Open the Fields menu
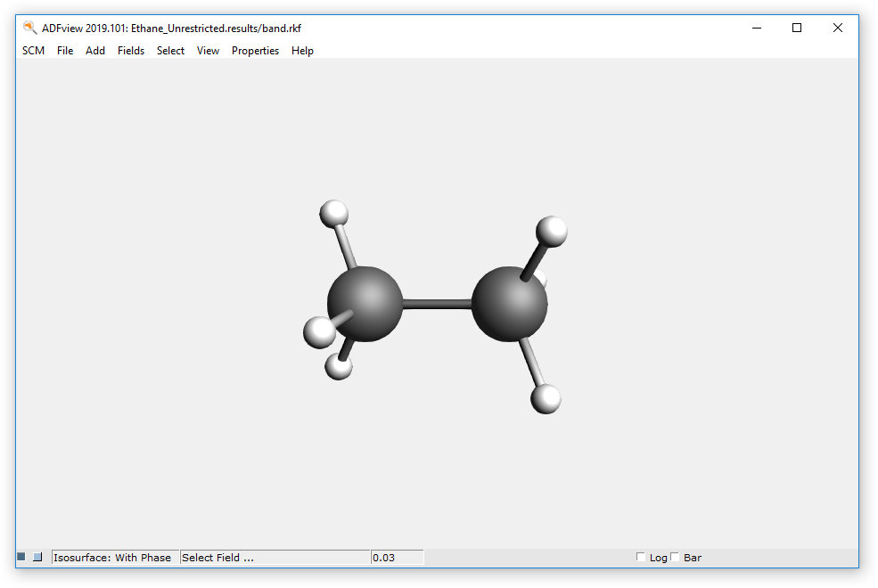Image resolution: width=878 pixels, height=588 pixels. tap(131, 51)
